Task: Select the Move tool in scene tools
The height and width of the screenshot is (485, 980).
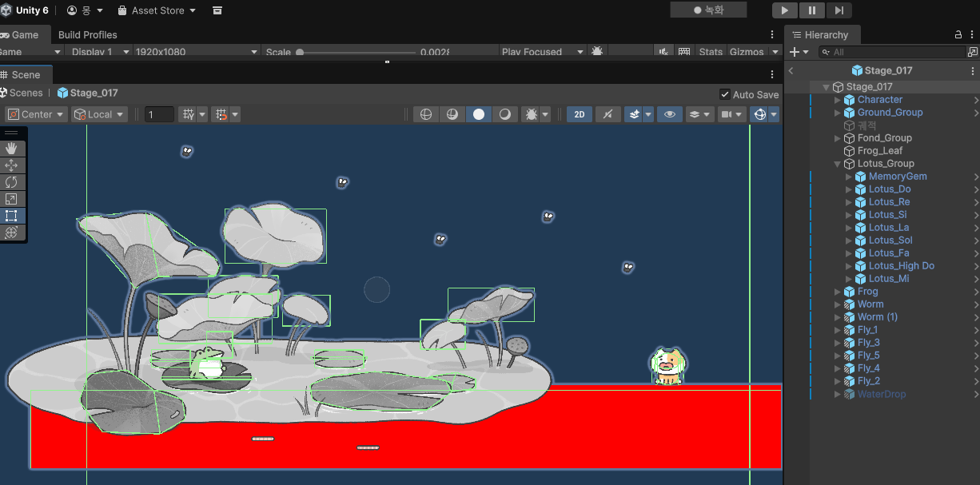Action: [x=11, y=165]
